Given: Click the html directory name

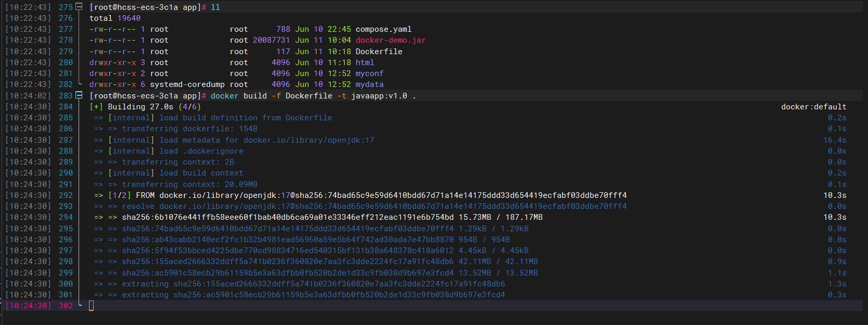Looking at the screenshot, I should (365, 63).
